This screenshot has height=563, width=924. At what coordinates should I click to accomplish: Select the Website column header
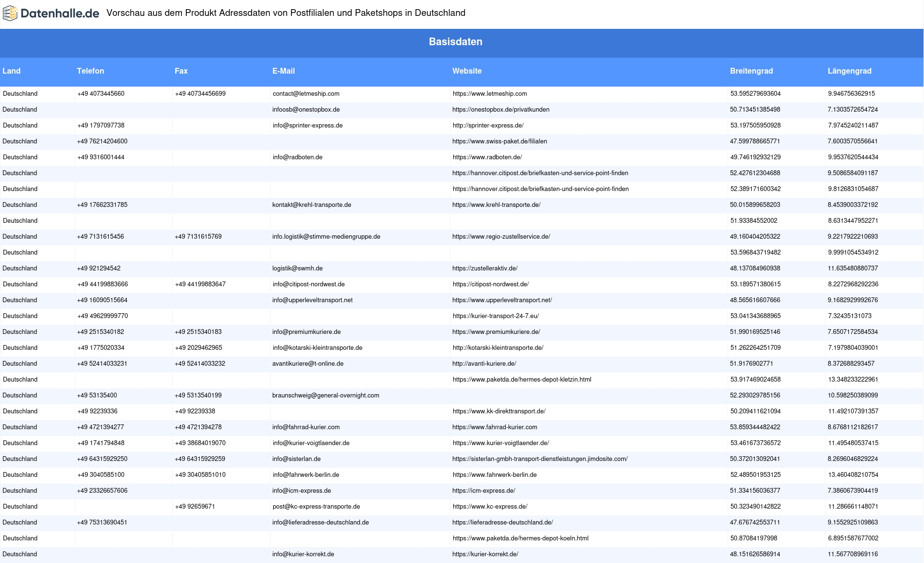(467, 71)
